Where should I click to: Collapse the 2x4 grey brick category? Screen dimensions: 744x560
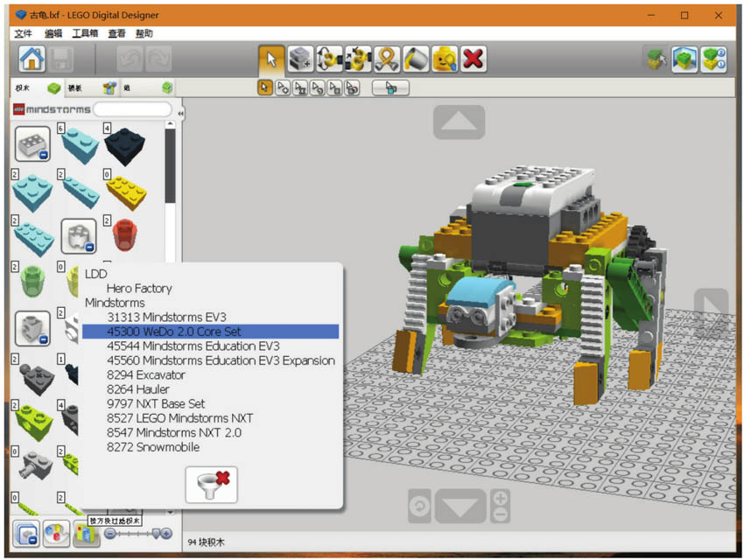coord(32,144)
